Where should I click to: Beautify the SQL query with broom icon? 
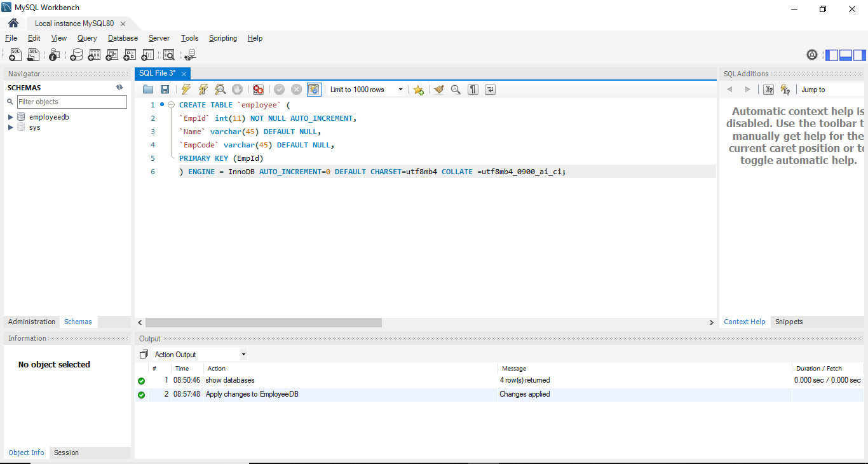[438, 90]
